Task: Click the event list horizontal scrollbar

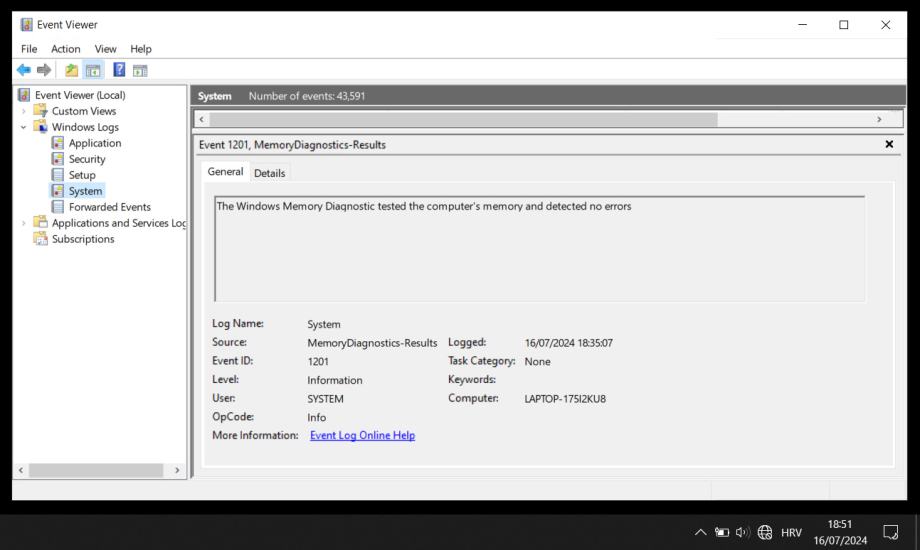Action: point(460,119)
